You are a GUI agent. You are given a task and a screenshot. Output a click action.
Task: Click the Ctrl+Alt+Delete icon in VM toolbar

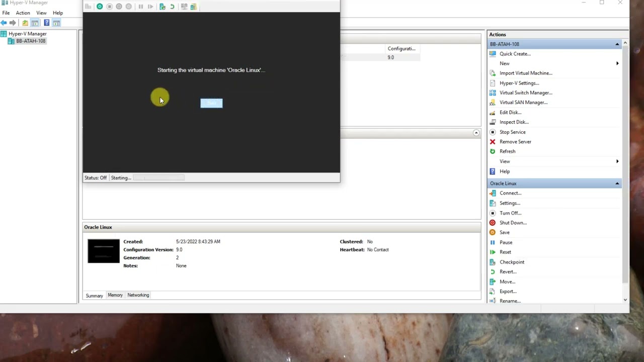coord(88,7)
